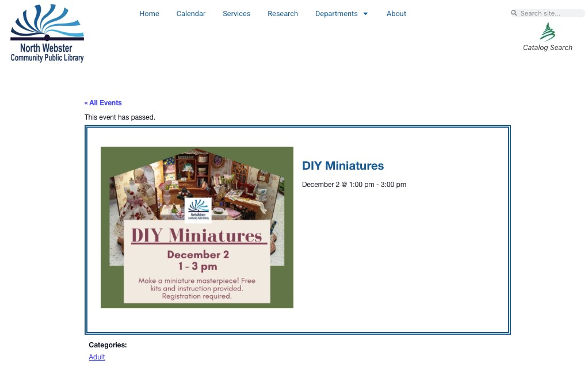Open the Catalog Search text link
Screen dimensions: 588x375
click(x=548, y=48)
